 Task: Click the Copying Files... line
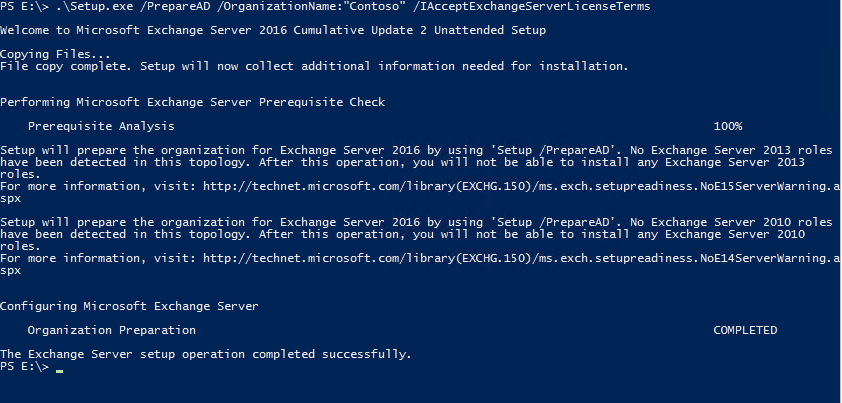pos(55,54)
